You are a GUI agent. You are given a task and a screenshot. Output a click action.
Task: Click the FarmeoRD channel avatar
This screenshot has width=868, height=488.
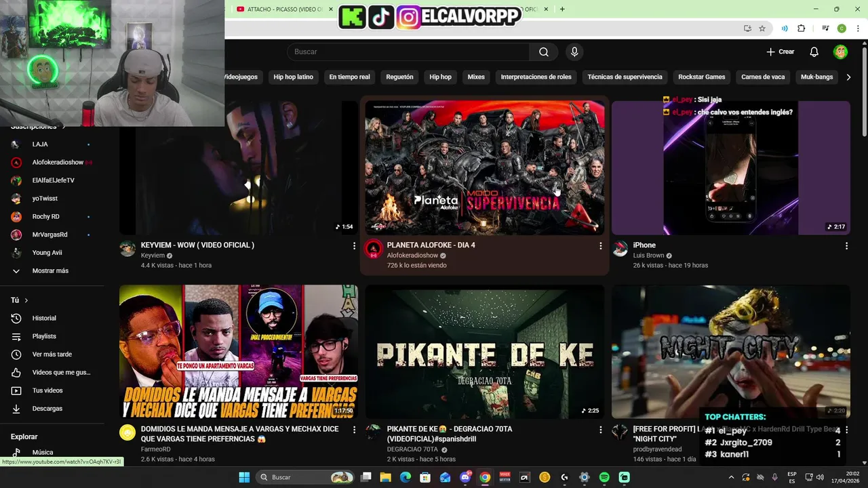[127, 432]
